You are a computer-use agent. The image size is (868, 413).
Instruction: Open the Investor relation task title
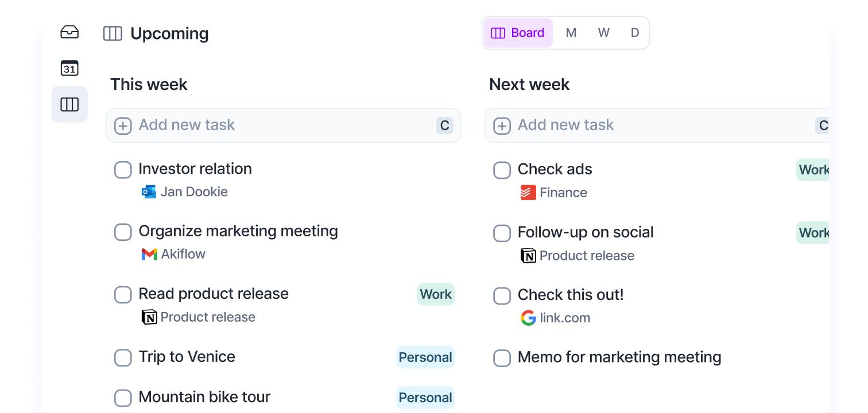click(x=195, y=169)
